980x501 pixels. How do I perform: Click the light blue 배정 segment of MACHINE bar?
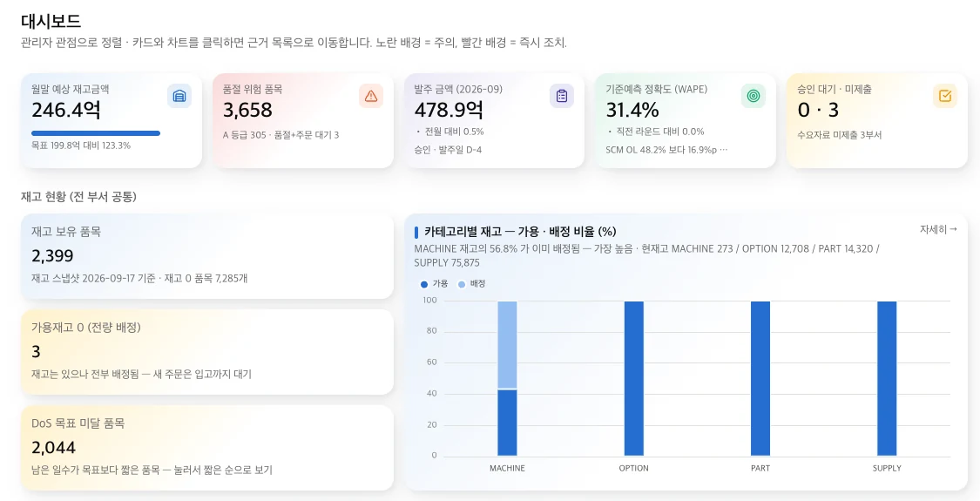(x=508, y=345)
